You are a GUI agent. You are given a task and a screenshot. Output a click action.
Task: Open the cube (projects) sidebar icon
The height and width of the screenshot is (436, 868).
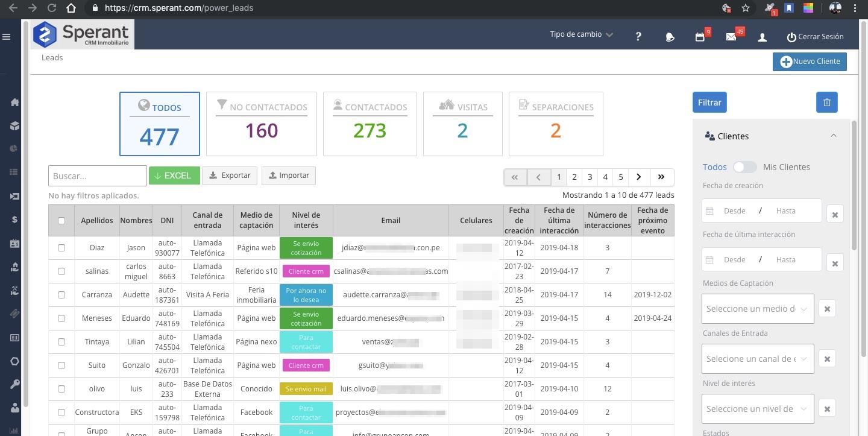[x=15, y=125]
